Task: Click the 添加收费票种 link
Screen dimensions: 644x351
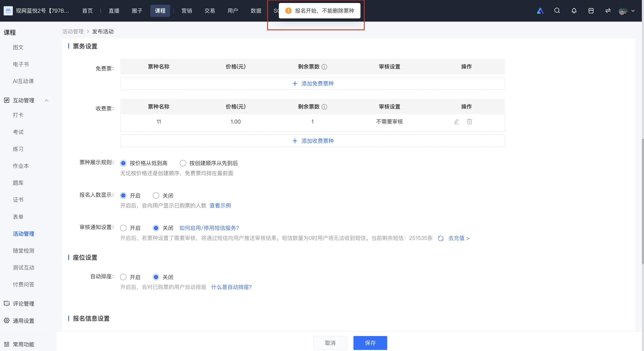Action: [313, 141]
